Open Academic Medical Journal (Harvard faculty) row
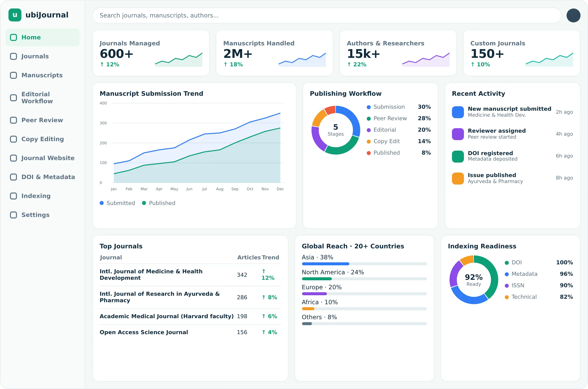This screenshot has height=389, width=588. click(x=190, y=316)
